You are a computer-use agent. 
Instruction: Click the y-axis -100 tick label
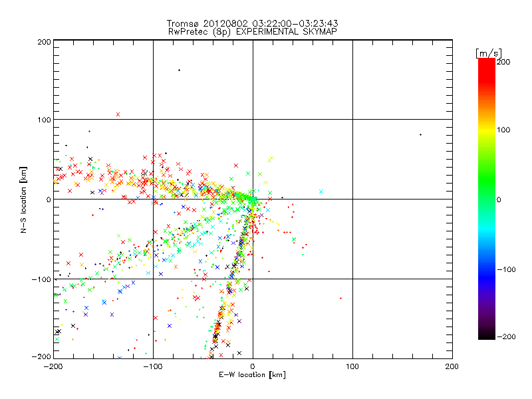[x=41, y=279]
